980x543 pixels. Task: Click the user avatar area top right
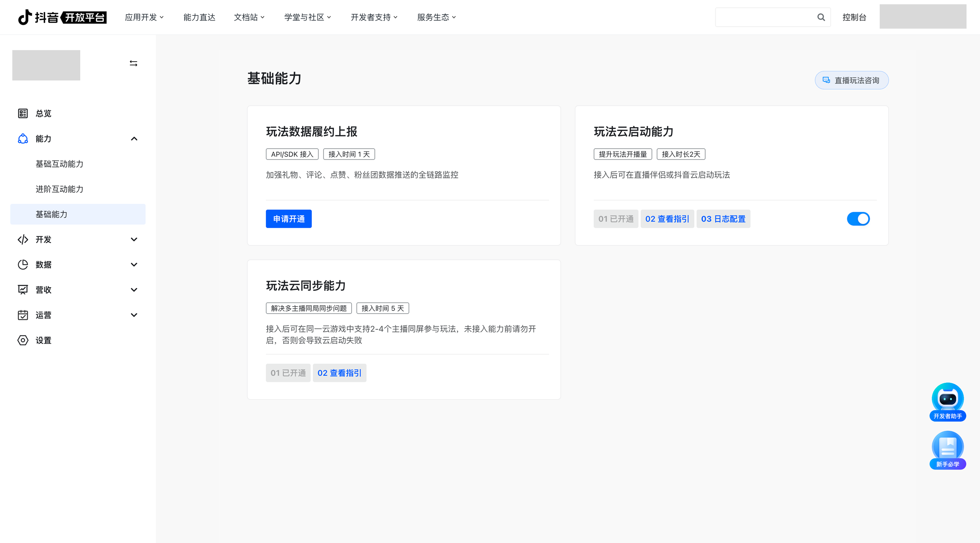(x=923, y=16)
